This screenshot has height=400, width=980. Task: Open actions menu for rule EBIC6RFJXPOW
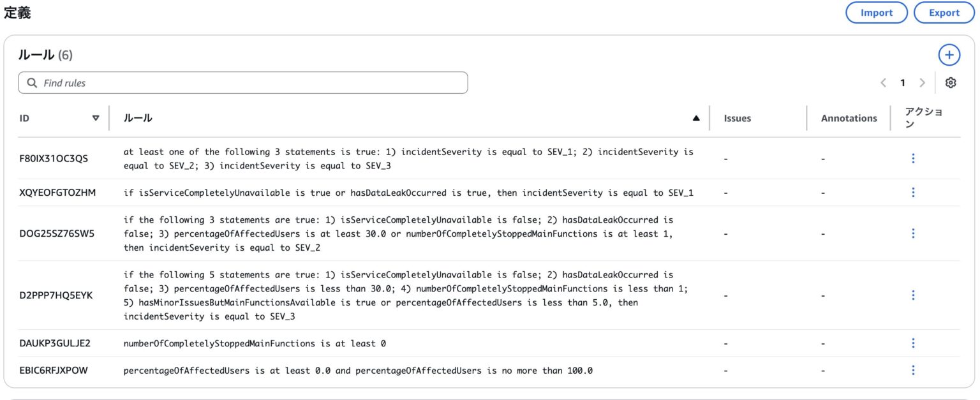pos(913,370)
